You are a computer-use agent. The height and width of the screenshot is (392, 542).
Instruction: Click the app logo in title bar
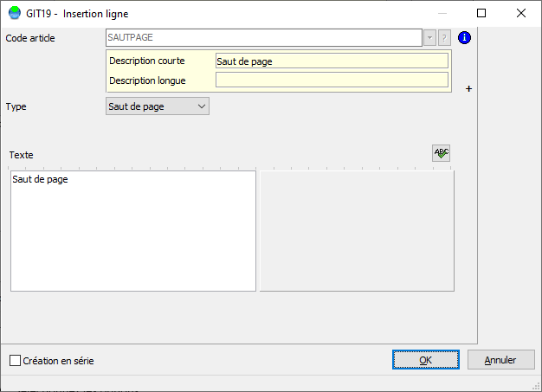(x=15, y=13)
